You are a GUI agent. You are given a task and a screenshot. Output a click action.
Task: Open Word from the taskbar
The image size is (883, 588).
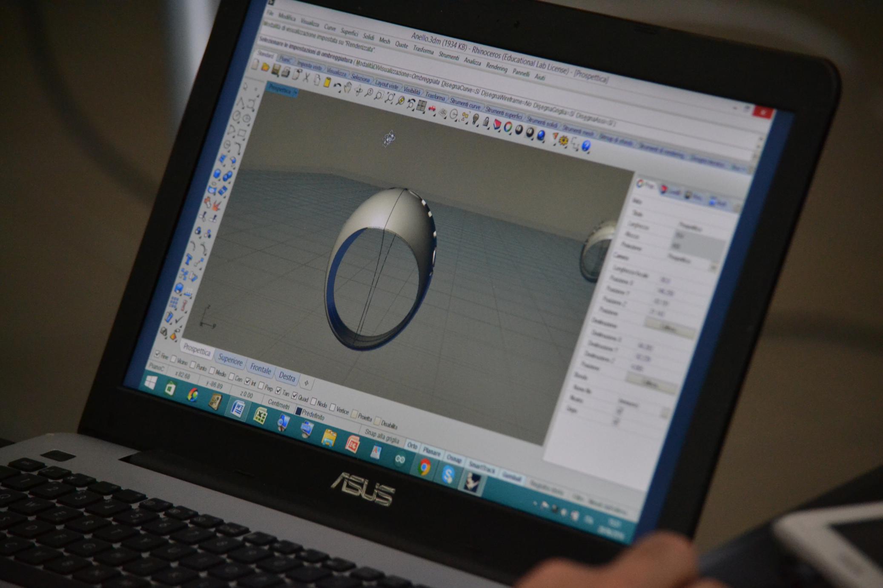pos(238,409)
